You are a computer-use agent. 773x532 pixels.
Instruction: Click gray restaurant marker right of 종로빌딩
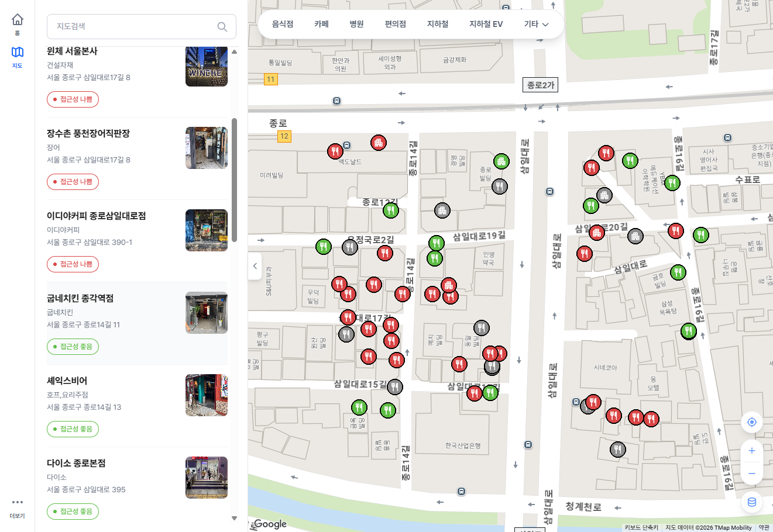click(x=499, y=186)
